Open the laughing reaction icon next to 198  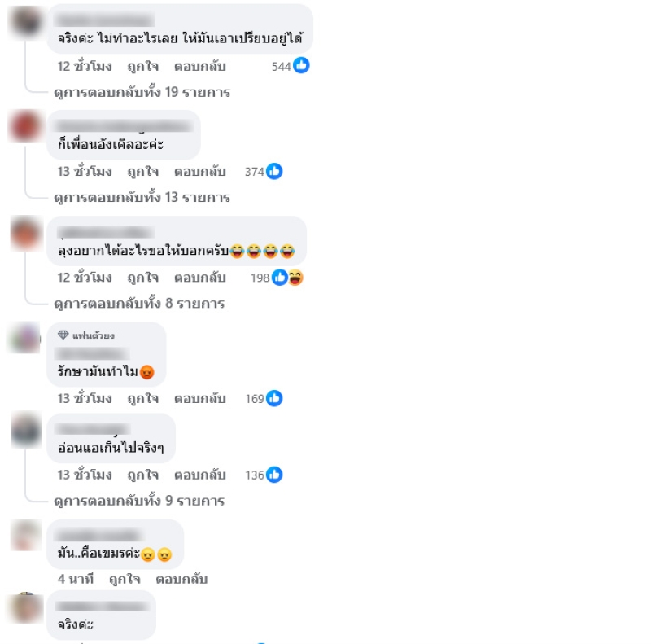point(295,278)
